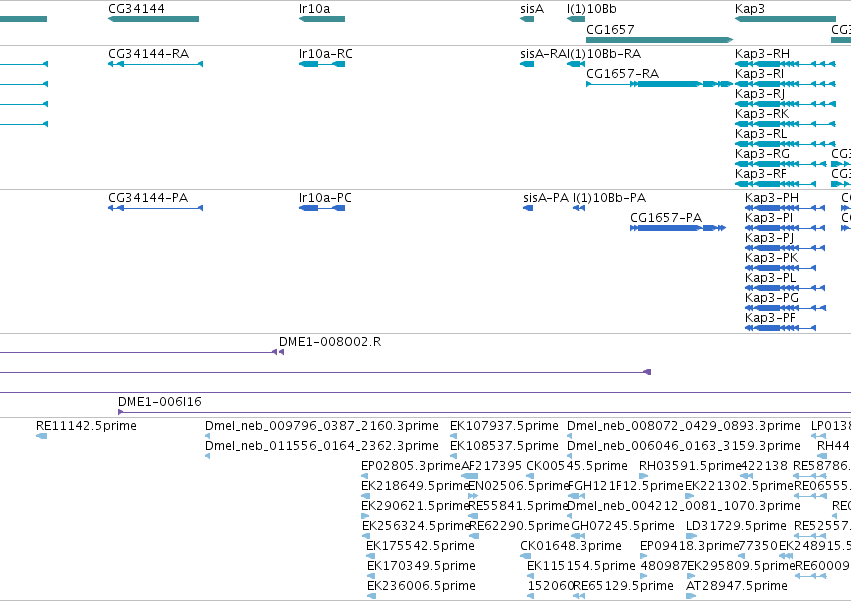Click the l(1)10Bb-PA label
Screen dimensions: 851x601
click(x=610, y=198)
